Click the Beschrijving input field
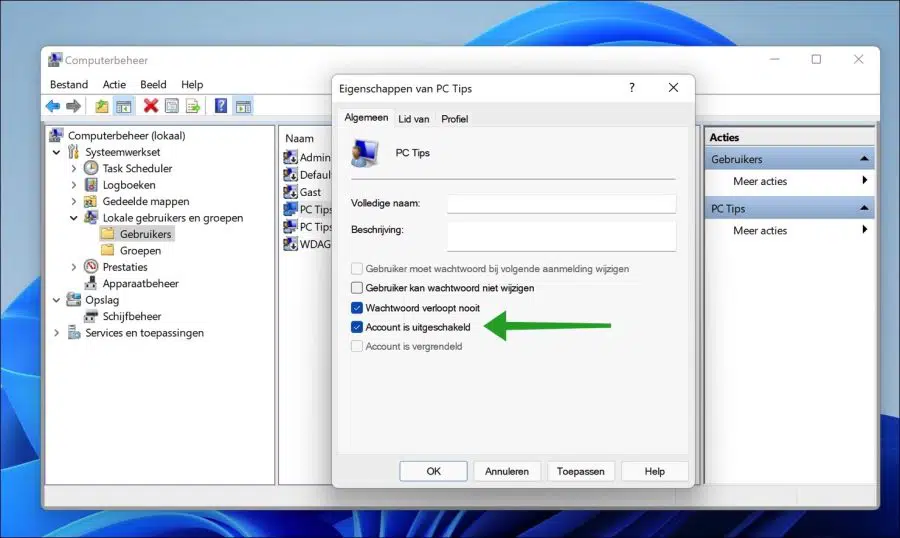 561,236
